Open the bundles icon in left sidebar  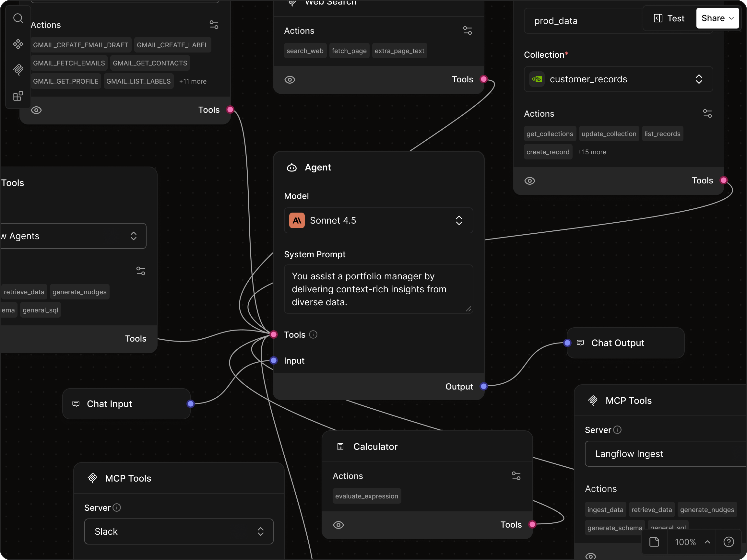(18, 96)
